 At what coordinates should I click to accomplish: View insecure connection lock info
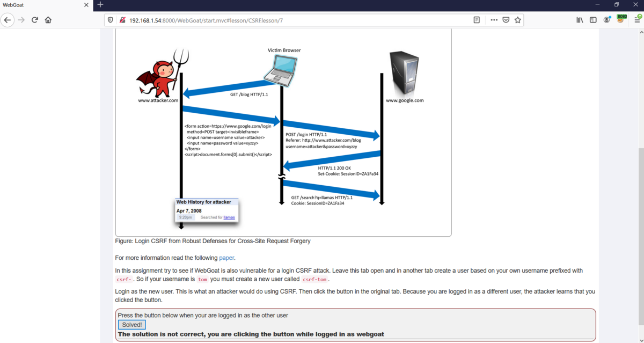(122, 20)
